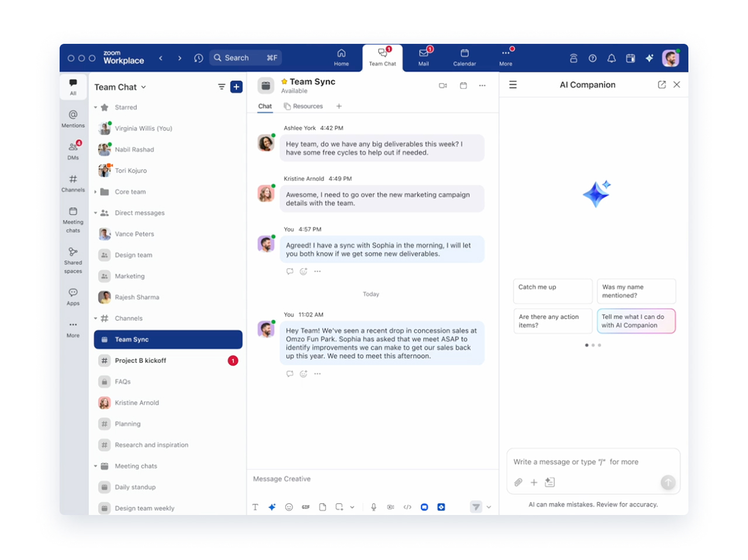Open the profile avatar in the top right

(670, 58)
